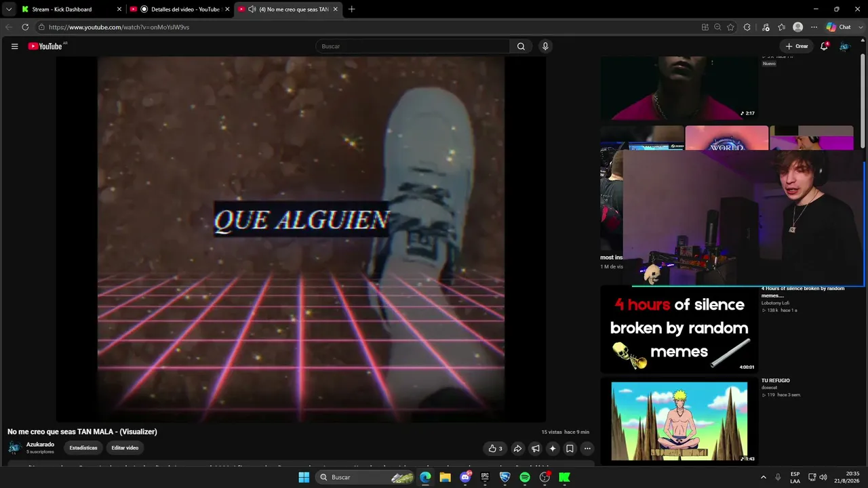Click the Crear button
868x488 pixels.
click(x=797, y=46)
